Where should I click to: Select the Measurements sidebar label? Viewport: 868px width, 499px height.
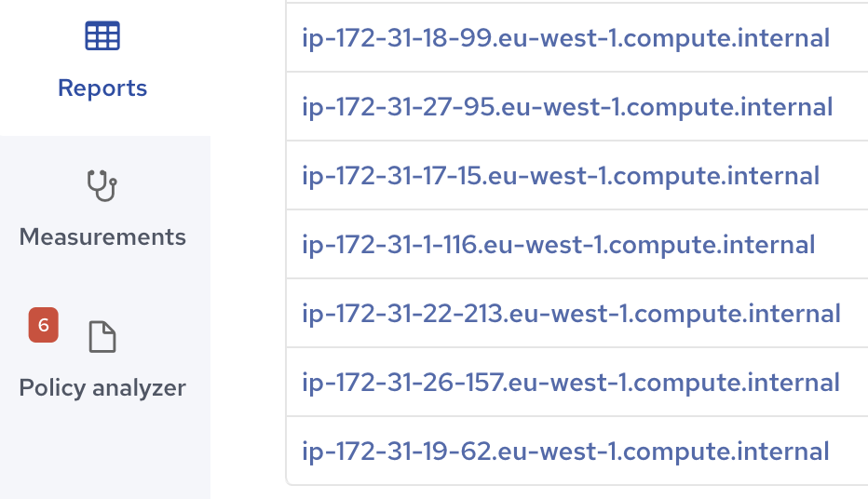pos(102,236)
